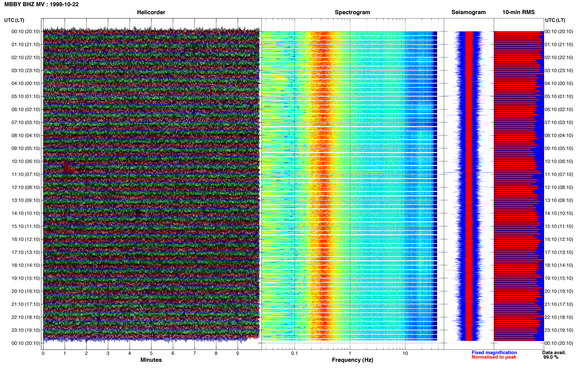
Task: Click left axis time label 04:10 (00:10)
Action: tap(26, 83)
